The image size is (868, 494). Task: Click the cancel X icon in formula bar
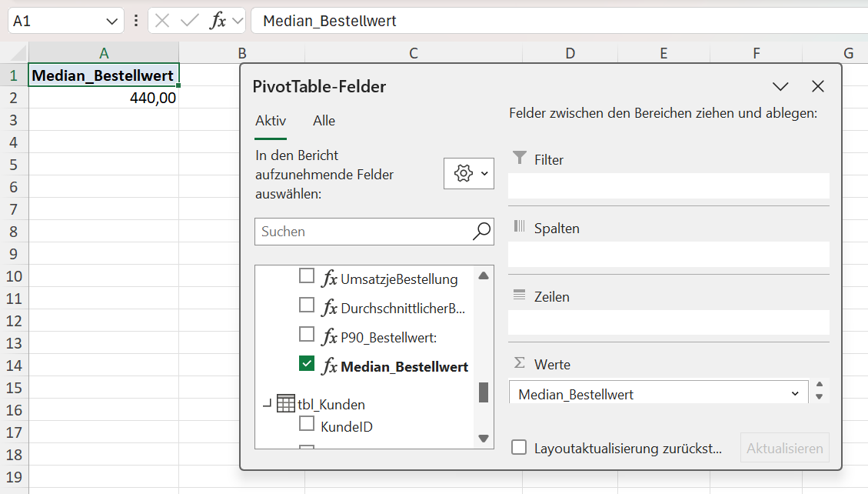(x=162, y=21)
